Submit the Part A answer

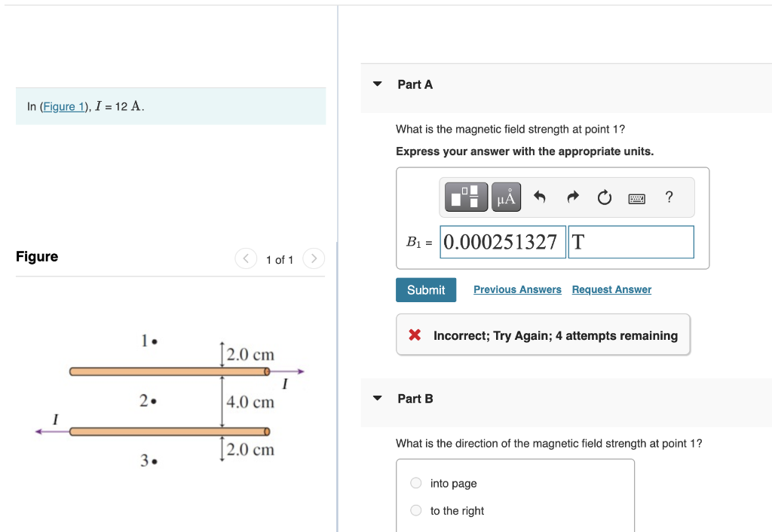pyautogui.click(x=426, y=290)
